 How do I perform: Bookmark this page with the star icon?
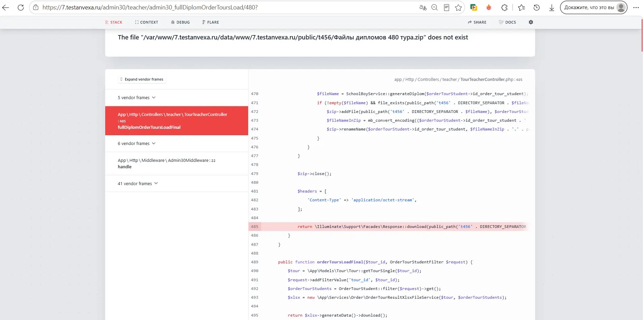coord(458,7)
